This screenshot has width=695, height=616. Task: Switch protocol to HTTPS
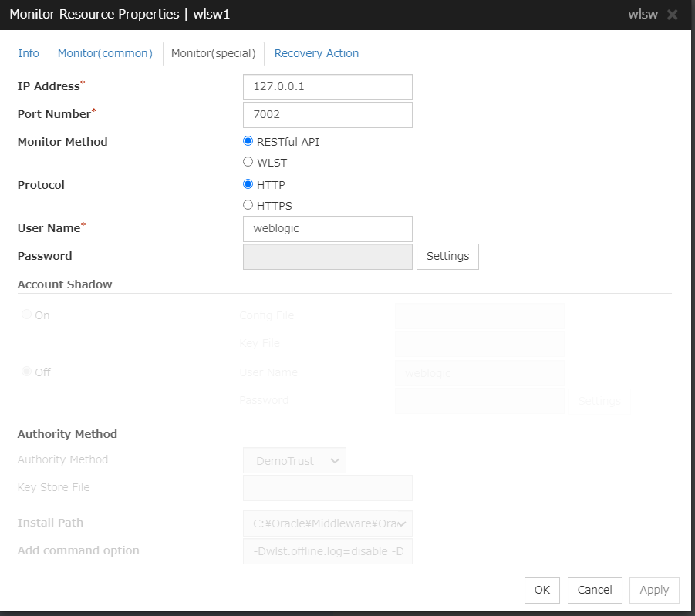pyautogui.click(x=248, y=205)
